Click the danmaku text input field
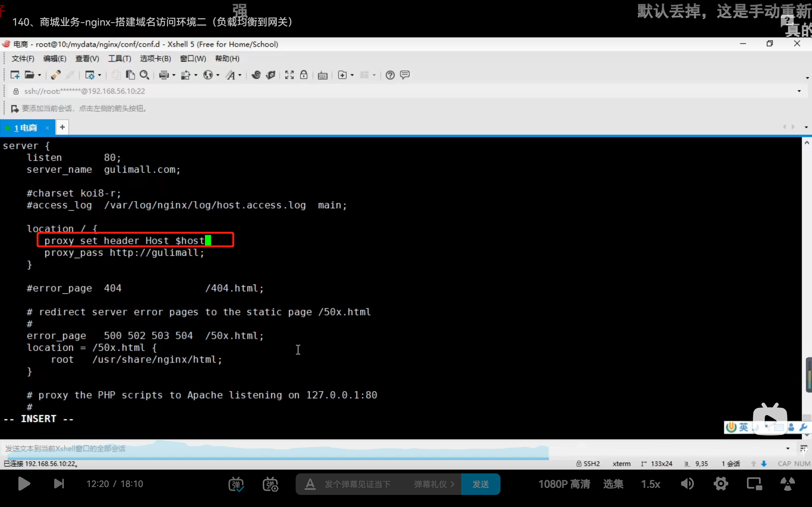The height and width of the screenshot is (507, 812). (357, 484)
